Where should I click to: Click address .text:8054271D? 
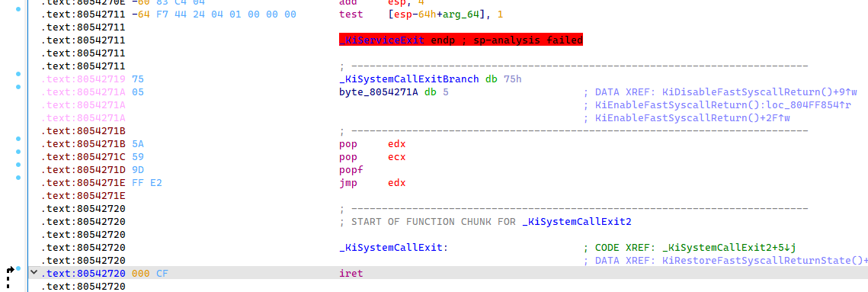(x=84, y=169)
